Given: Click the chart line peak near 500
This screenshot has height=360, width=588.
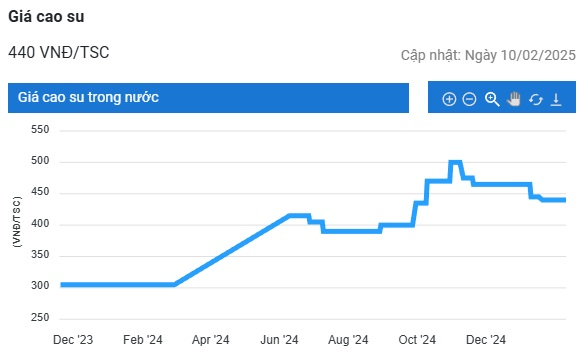Looking at the screenshot, I should (455, 162).
